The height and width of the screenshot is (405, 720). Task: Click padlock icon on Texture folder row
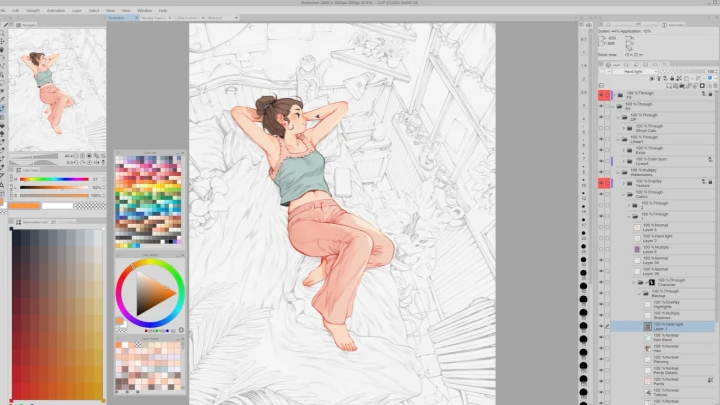(x=710, y=182)
